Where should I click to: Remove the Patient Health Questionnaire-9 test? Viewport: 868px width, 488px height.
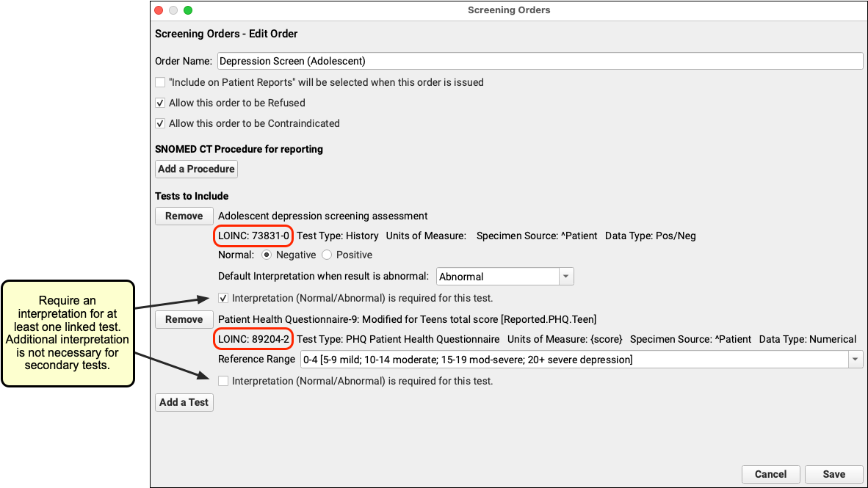tap(184, 319)
